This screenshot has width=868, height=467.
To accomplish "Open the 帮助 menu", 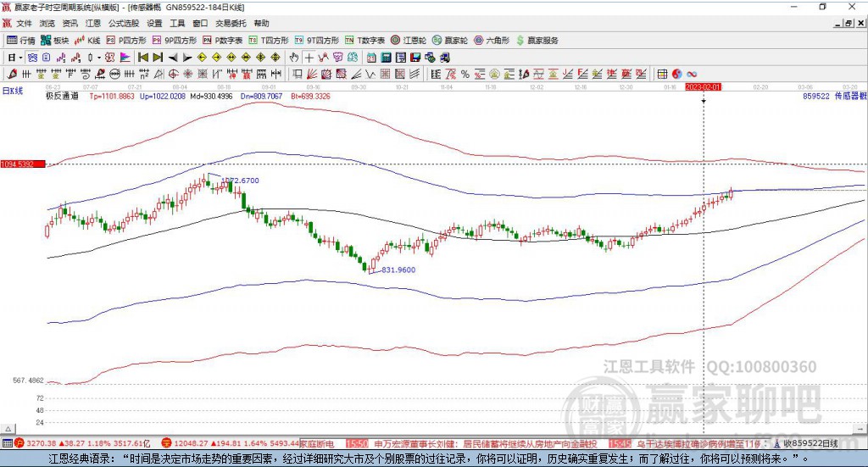I will [x=261, y=23].
